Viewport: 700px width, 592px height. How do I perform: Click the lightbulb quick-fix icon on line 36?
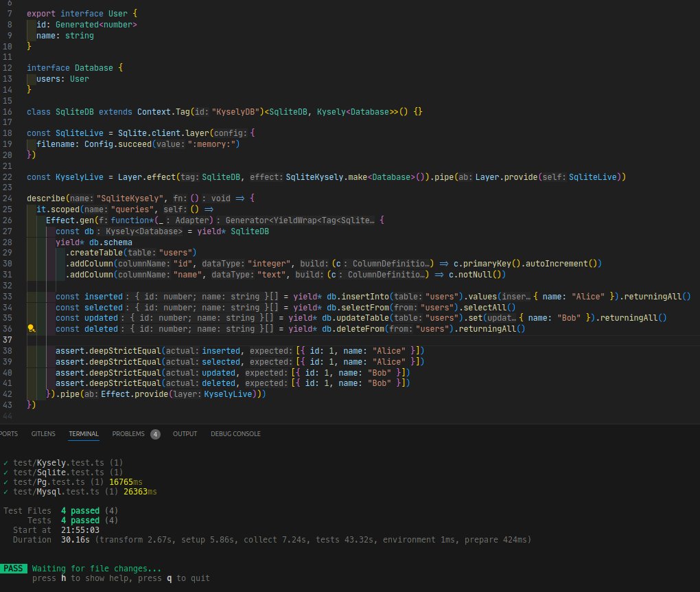32,329
